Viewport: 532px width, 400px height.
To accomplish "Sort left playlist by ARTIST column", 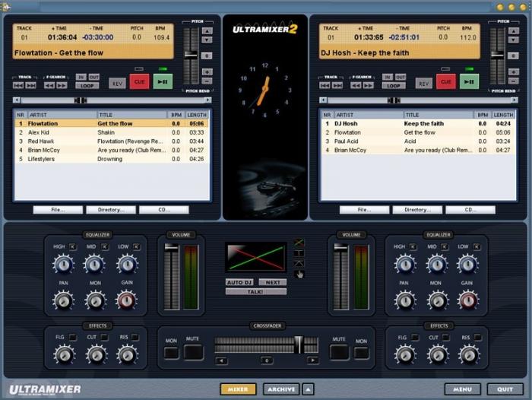I will coord(62,115).
